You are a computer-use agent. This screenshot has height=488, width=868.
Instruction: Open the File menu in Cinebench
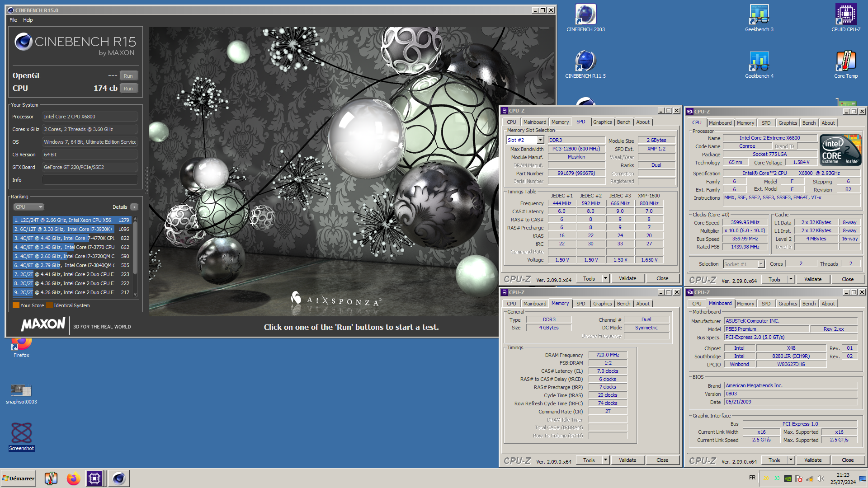(x=13, y=20)
